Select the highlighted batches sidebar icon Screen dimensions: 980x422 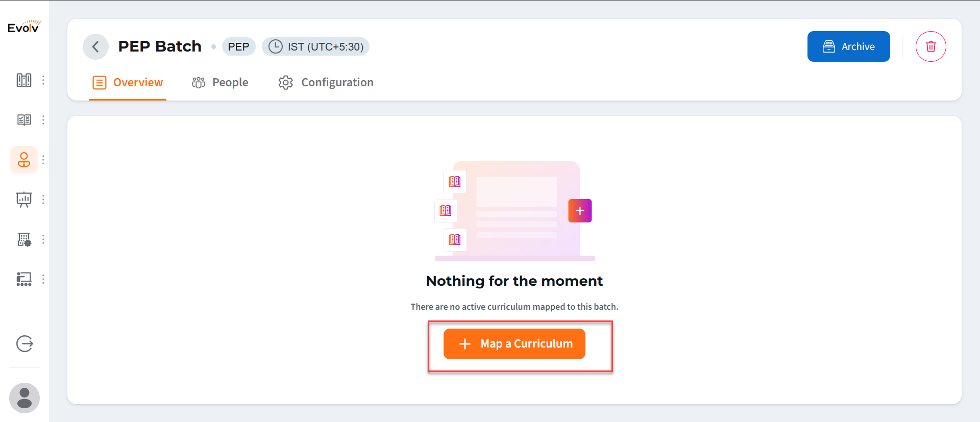(24, 160)
